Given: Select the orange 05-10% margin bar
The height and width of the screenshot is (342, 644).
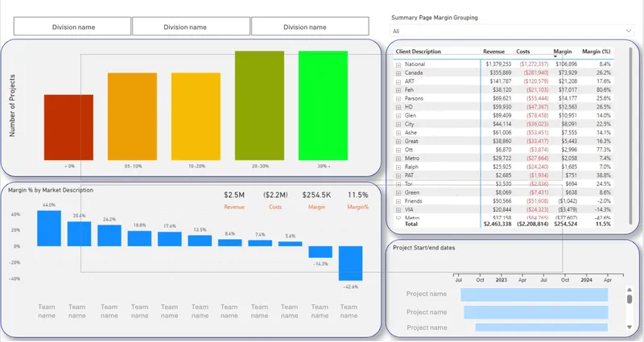Looking at the screenshot, I should pyautogui.click(x=132, y=117).
